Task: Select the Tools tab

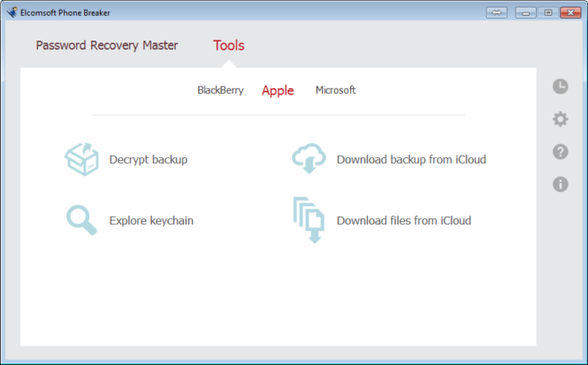Action: 229,45
